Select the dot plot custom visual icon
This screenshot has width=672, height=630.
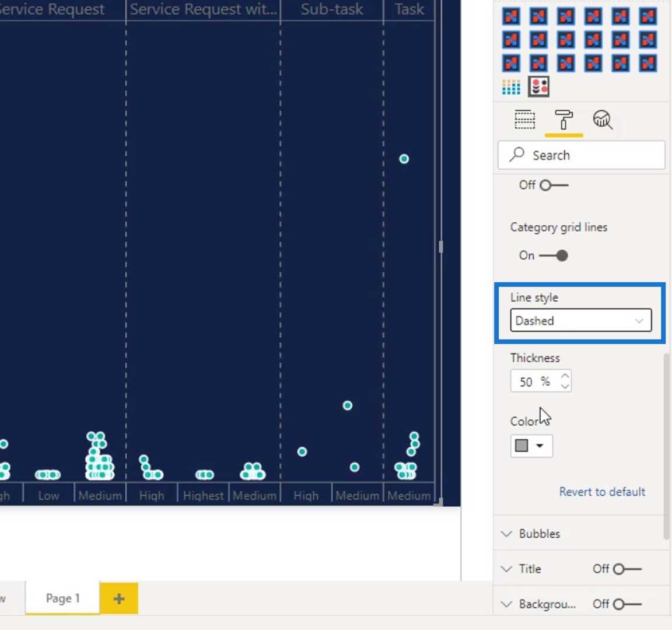[x=539, y=87]
